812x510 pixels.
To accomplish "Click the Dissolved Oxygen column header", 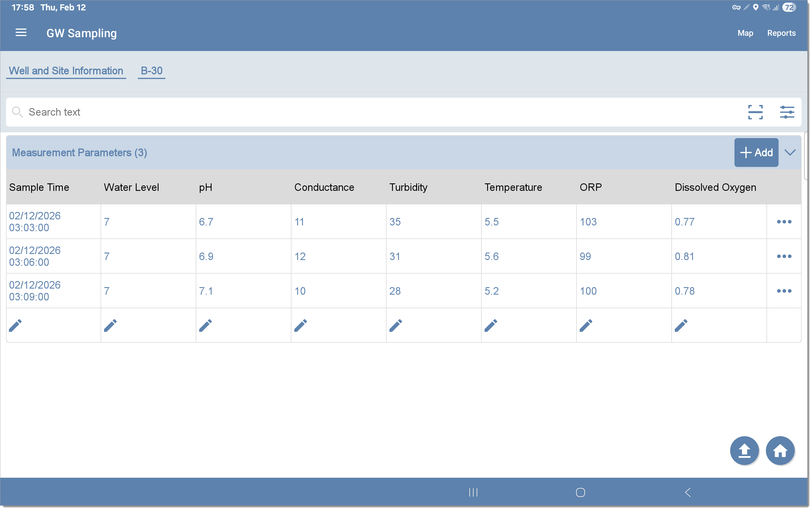I will pos(715,187).
